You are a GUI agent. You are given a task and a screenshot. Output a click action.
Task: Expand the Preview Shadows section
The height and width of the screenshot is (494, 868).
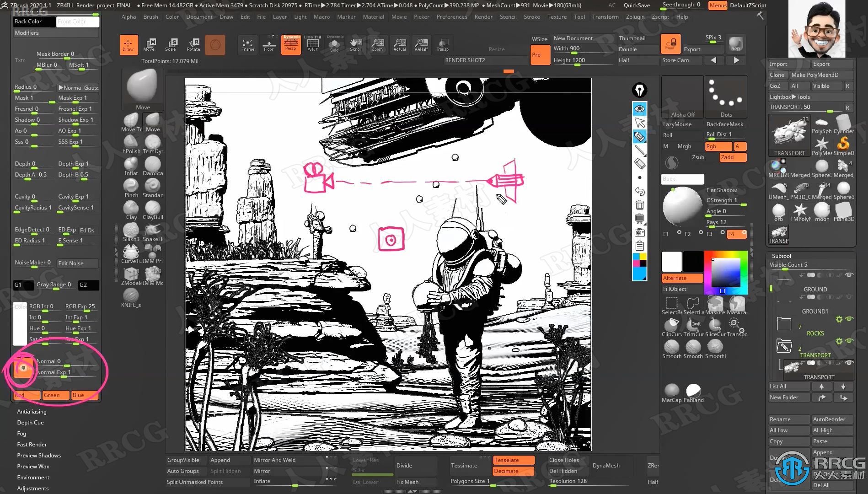(x=39, y=456)
